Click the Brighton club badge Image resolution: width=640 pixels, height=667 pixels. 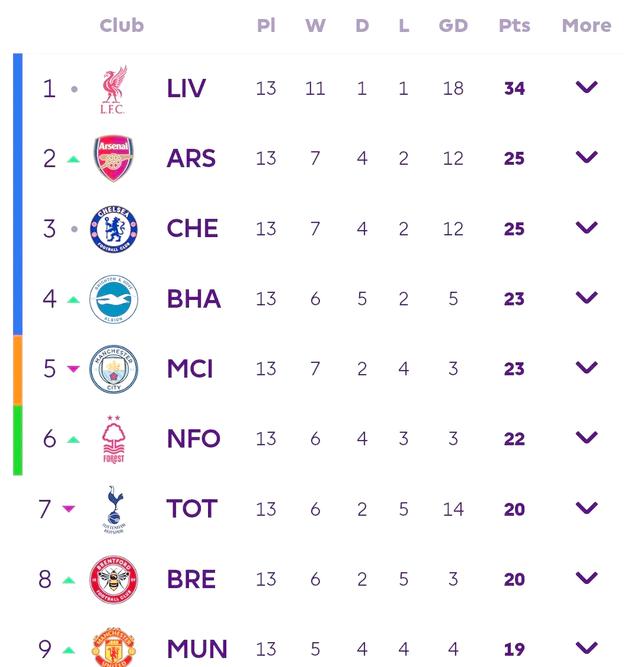coord(113,299)
